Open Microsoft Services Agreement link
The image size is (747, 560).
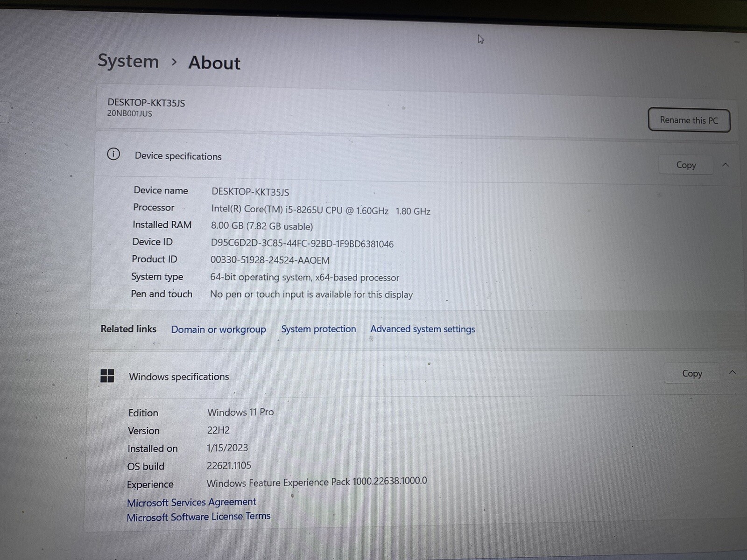coord(191,502)
